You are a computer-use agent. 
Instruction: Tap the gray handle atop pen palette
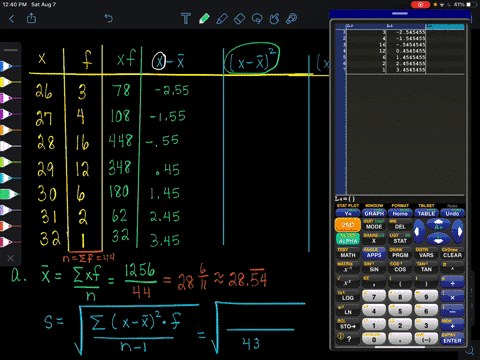10,50
